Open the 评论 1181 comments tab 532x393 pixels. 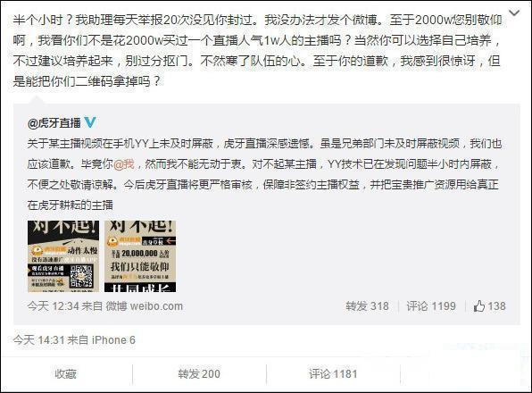[333, 374]
